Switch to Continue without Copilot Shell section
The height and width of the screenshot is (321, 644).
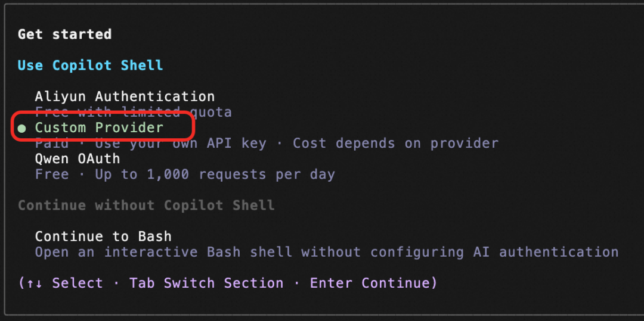[146, 205]
